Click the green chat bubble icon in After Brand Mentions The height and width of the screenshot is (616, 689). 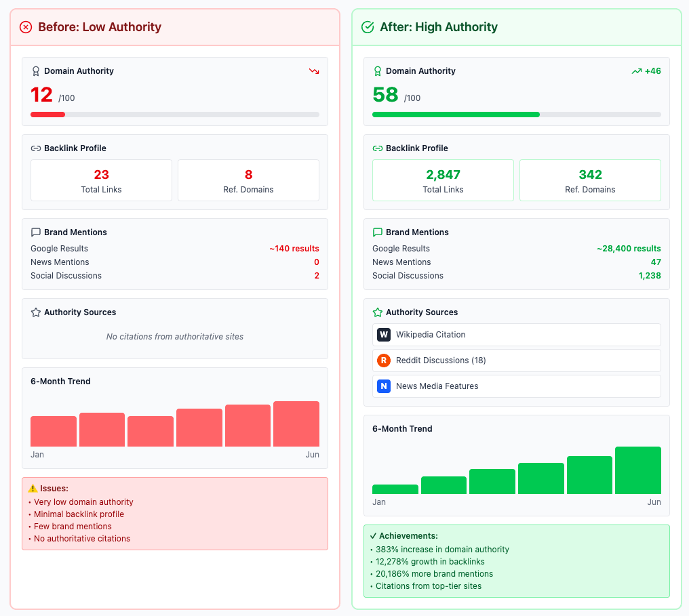[378, 232]
